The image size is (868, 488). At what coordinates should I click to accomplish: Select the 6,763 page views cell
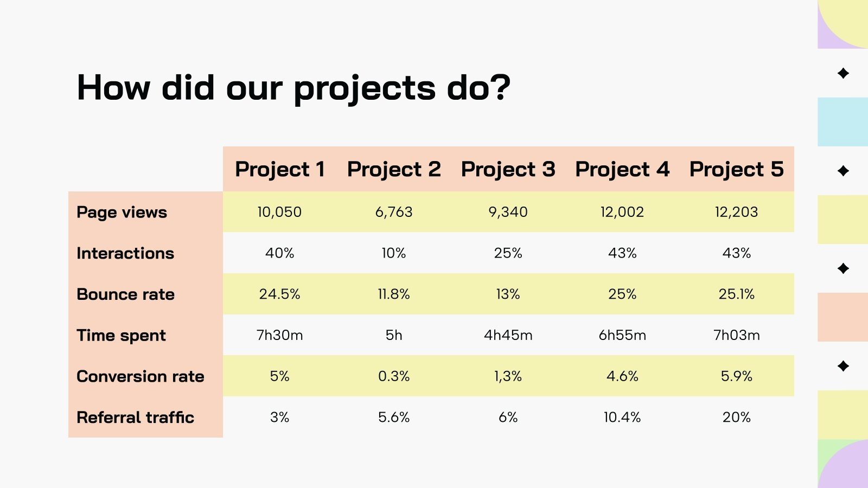point(394,212)
